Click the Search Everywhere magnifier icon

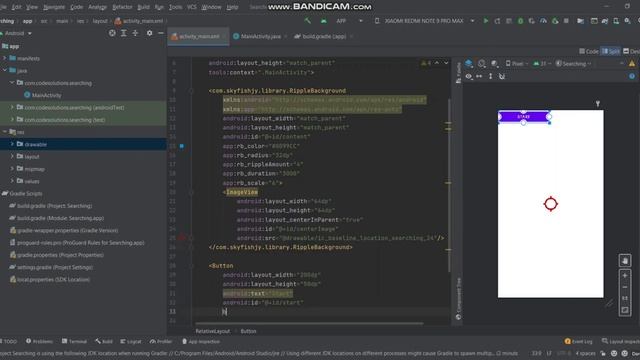627,21
